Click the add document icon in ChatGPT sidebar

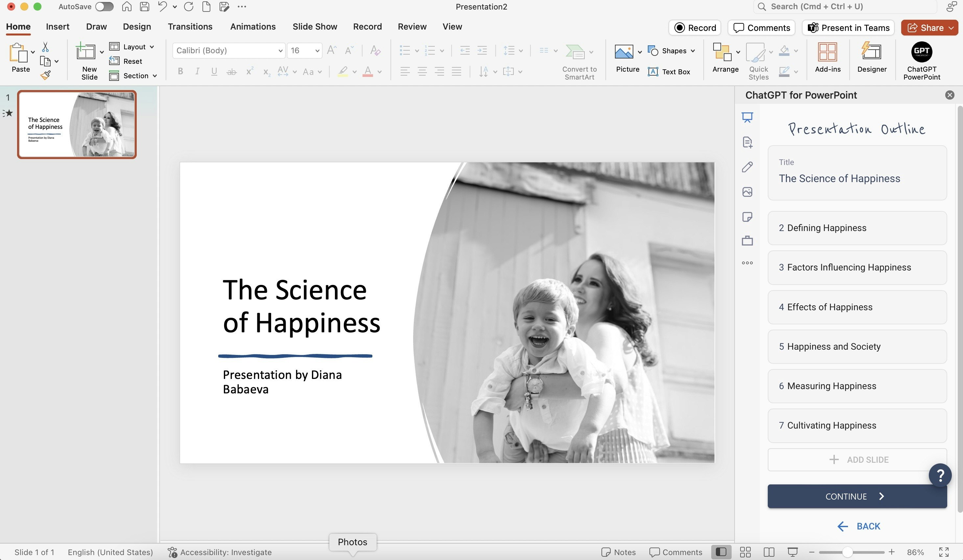tap(747, 142)
